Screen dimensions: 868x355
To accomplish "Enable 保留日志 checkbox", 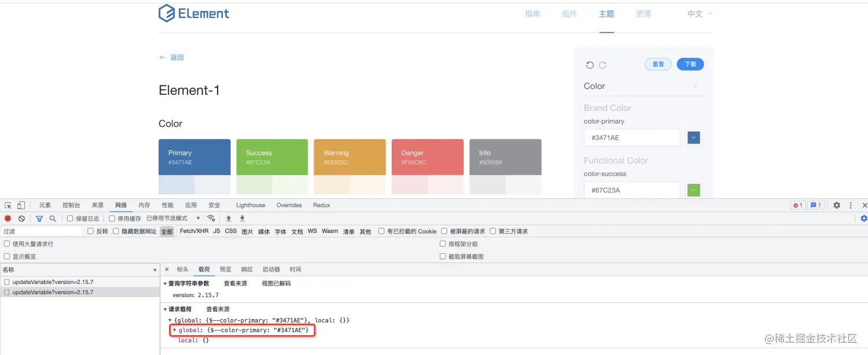I will [x=70, y=219].
